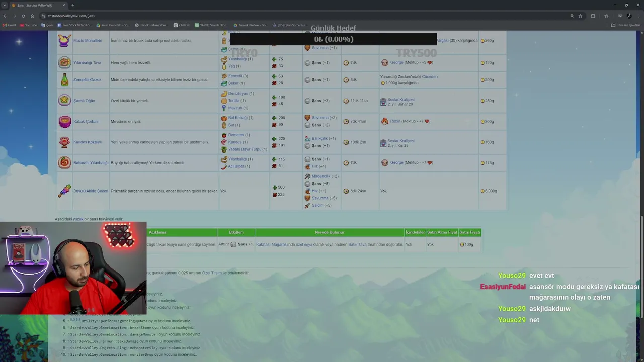The width and height of the screenshot is (644, 362).
Task: Click the Zencefilli Gazoz bottle icon
Action: coord(64,80)
